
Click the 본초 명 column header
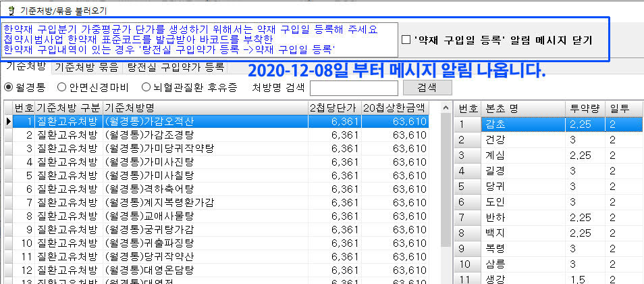[522, 108]
